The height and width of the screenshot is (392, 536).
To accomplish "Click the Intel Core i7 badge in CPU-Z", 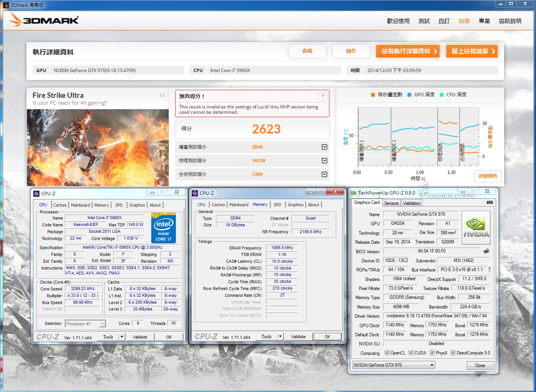I will coord(163,228).
